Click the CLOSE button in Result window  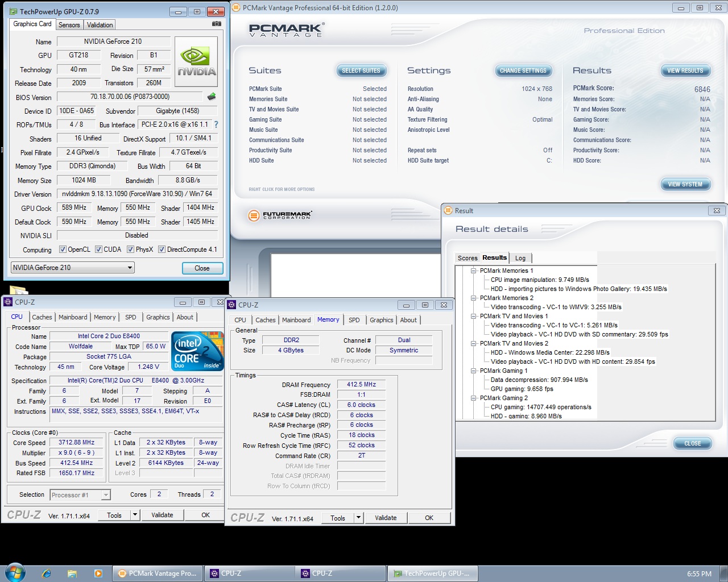tap(693, 443)
